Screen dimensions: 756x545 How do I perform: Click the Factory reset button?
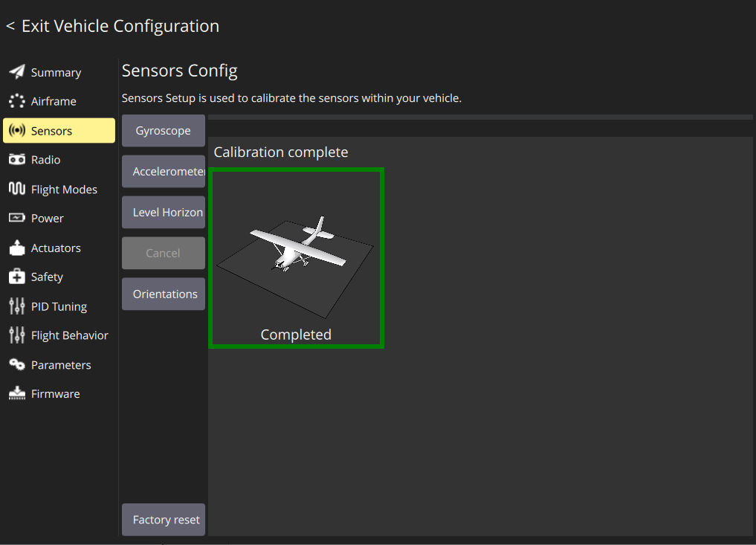163,519
